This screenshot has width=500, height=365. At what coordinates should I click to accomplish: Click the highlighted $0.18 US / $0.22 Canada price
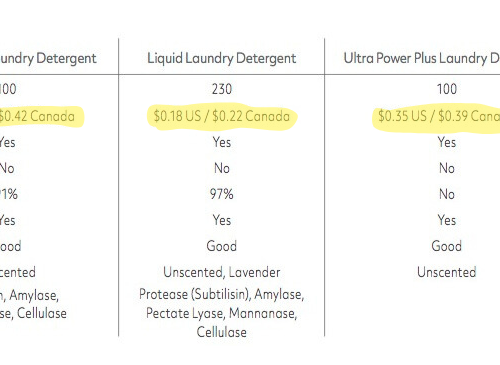[222, 116]
